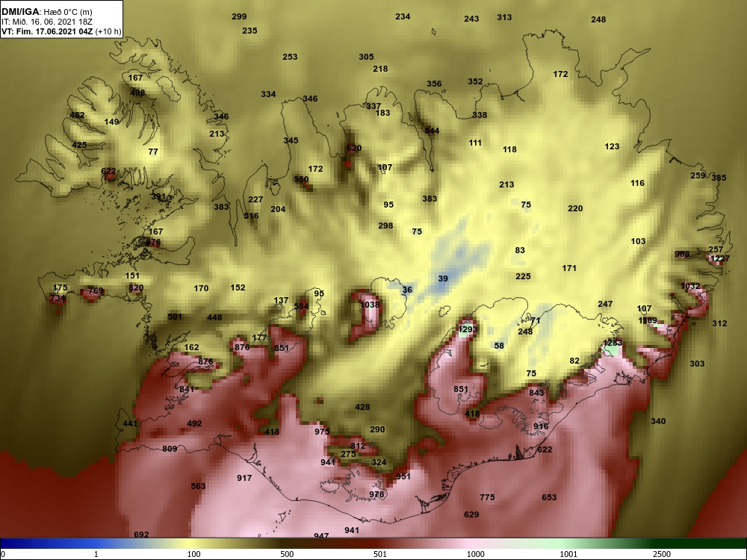This screenshot has width=747, height=560.
Task: Click the map value 1032
Action: (x=690, y=286)
